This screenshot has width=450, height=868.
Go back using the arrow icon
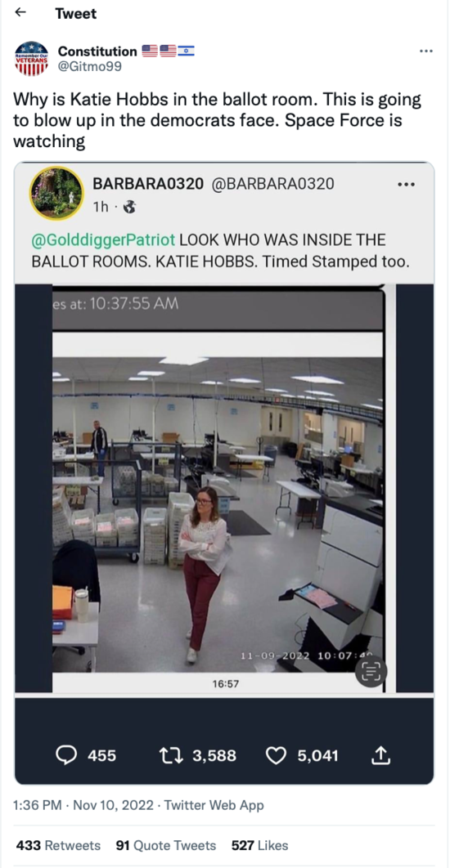tap(20, 12)
